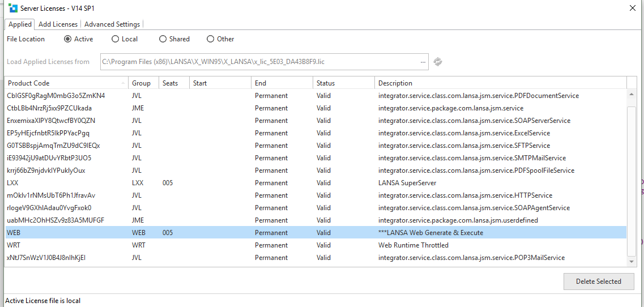Select the Other file location
The image size is (644, 307).
pyautogui.click(x=220, y=39)
